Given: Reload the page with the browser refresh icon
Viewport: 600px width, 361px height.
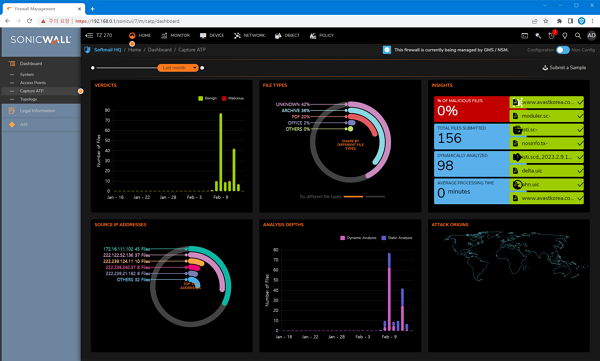Looking at the screenshot, I should pyautogui.click(x=29, y=21).
